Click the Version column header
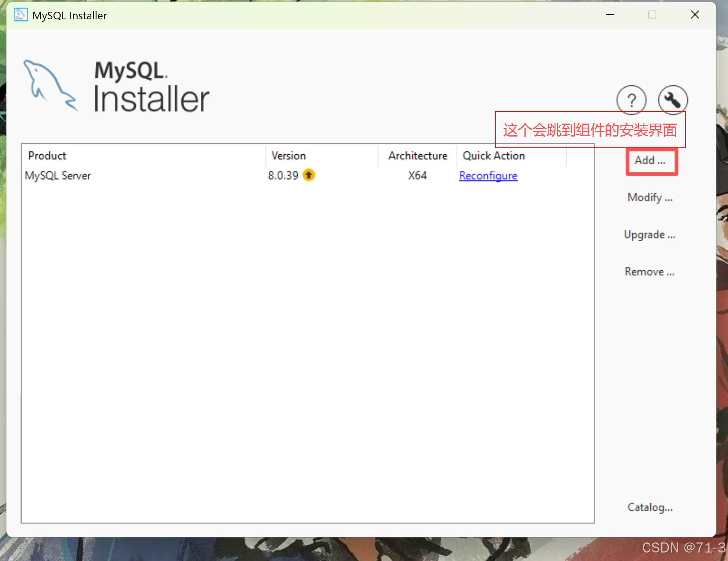This screenshot has height=561, width=728. pyautogui.click(x=322, y=155)
